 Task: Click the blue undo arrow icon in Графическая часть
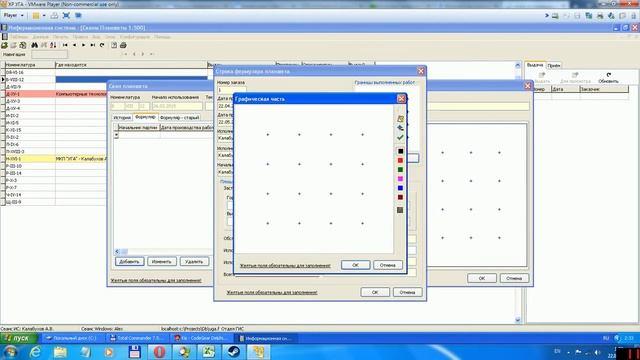click(x=400, y=128)
